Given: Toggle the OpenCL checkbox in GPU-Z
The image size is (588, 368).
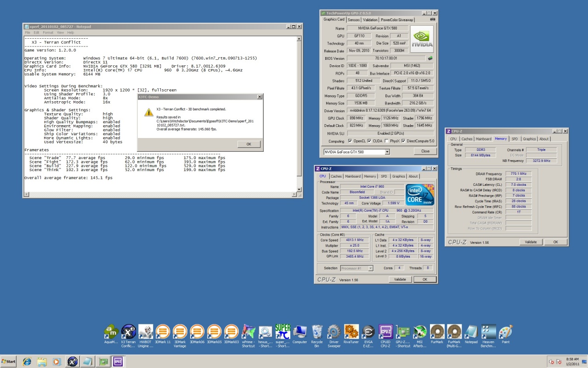Looking at the screenshot, I should pyautogui.click(x=351, y=141).
